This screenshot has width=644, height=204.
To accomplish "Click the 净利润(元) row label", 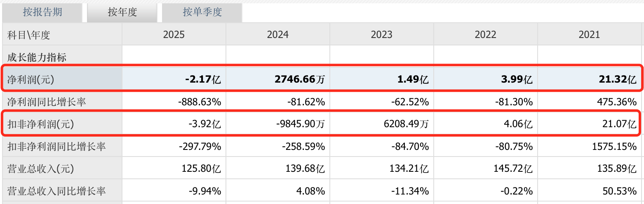I will point(31,79).
